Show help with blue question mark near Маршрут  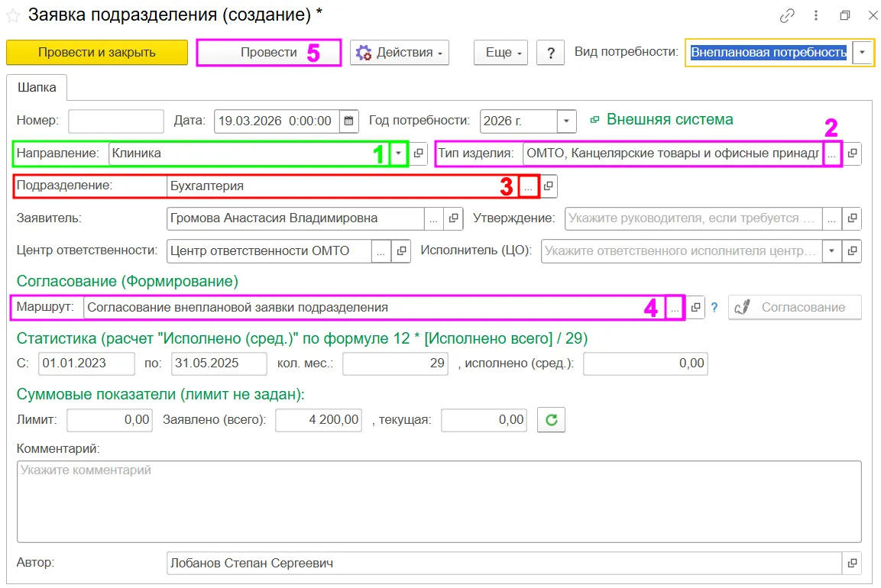714,308
